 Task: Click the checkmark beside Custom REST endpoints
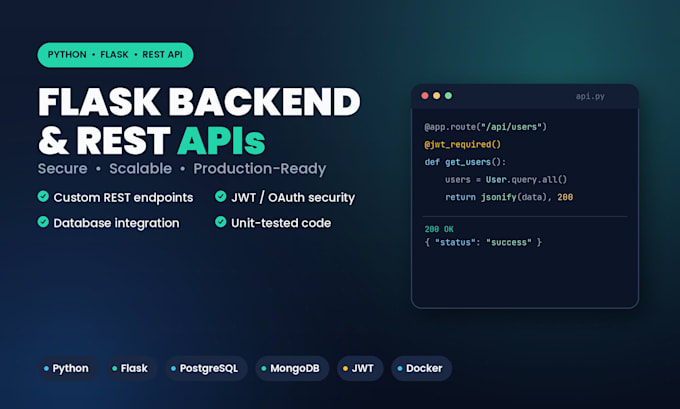click(43, 196)
